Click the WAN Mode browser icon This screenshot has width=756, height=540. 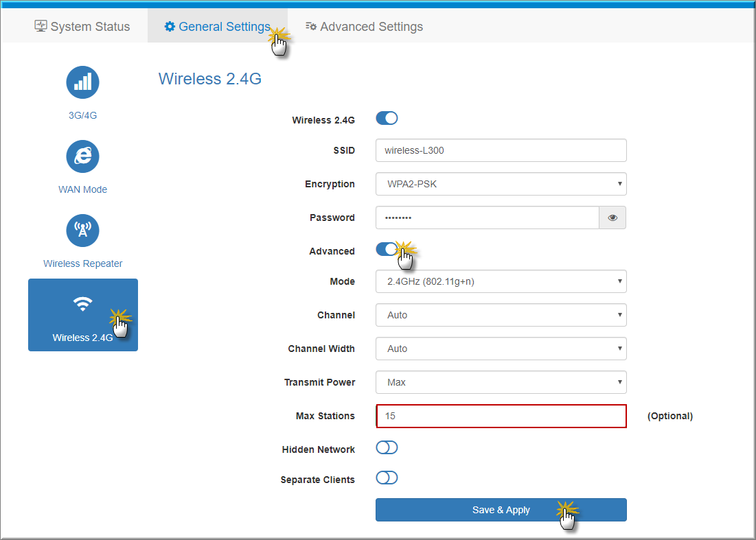pos(82,156)
